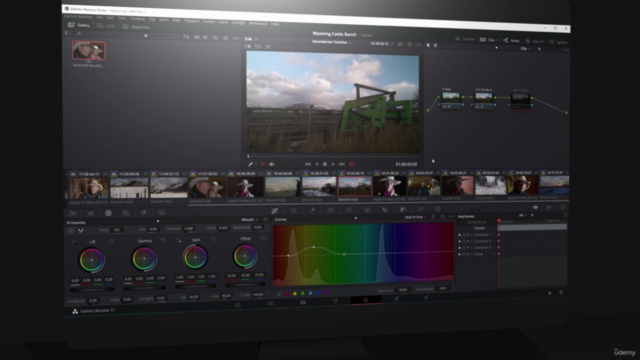Screen dimensions: 640x360
Task: Open the Hue Vs Hue curve dropdown
Action: tap(416, 217)
